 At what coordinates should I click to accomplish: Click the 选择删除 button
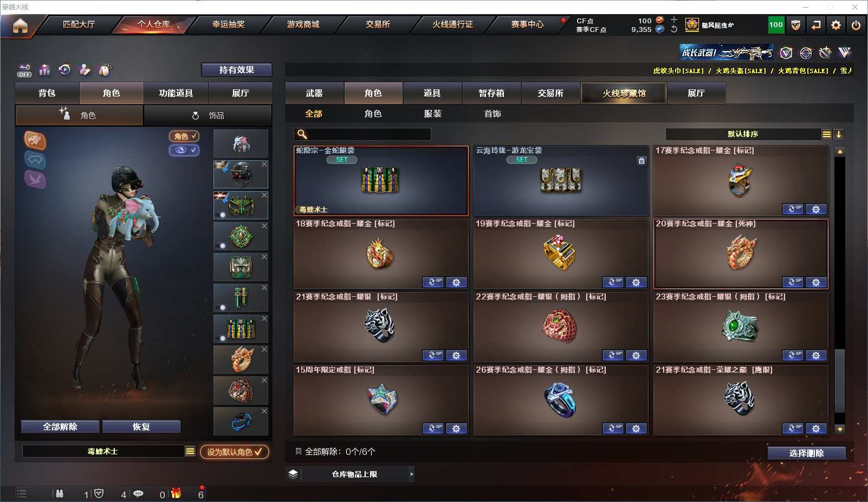coord(807,453)
